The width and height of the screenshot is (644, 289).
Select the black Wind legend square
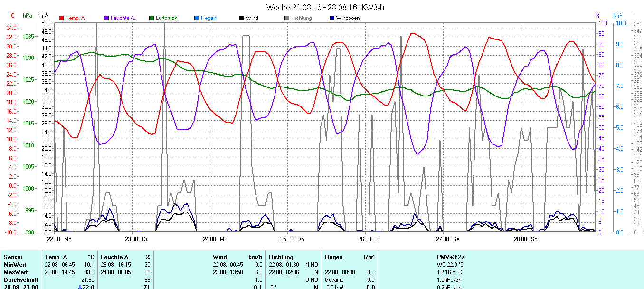(242, 19)
